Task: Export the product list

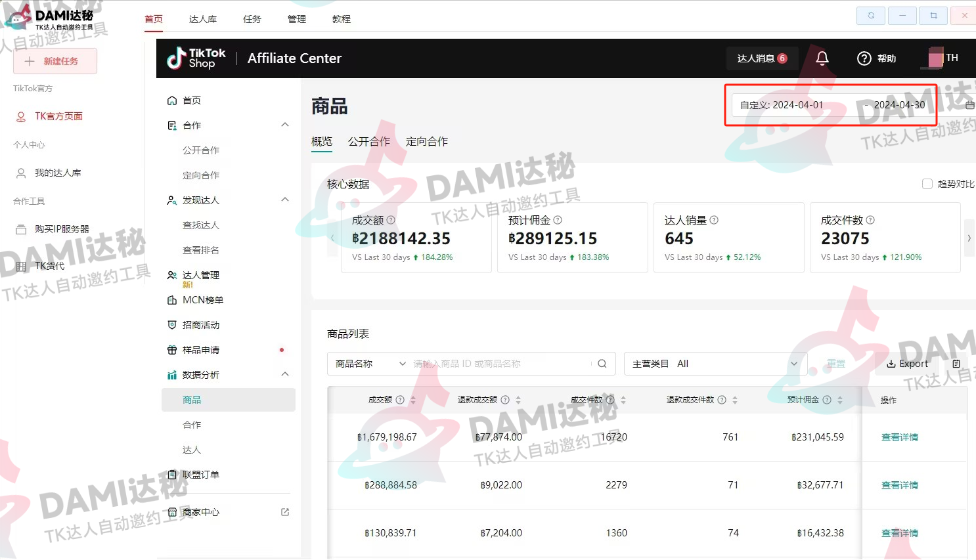Action: pos(907,364)
